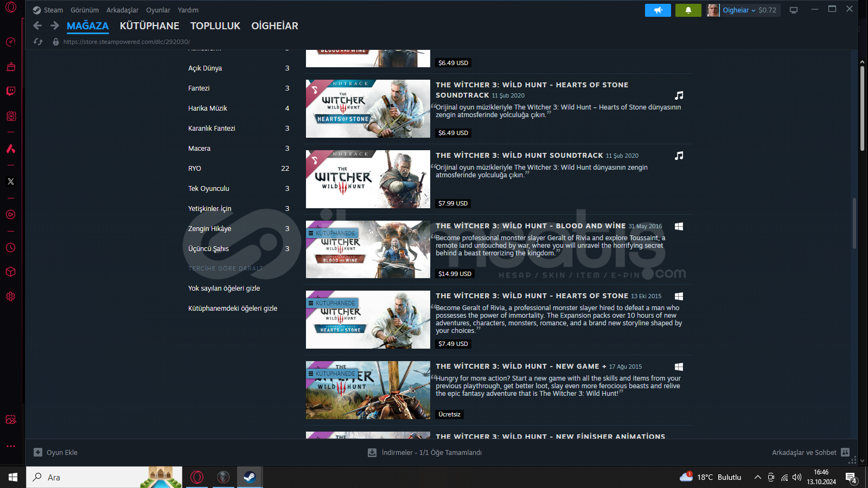Screen dimensions: 868x488
Task: Open the X (Twitter) sidebar panel
Action: [x=11, y=182]
